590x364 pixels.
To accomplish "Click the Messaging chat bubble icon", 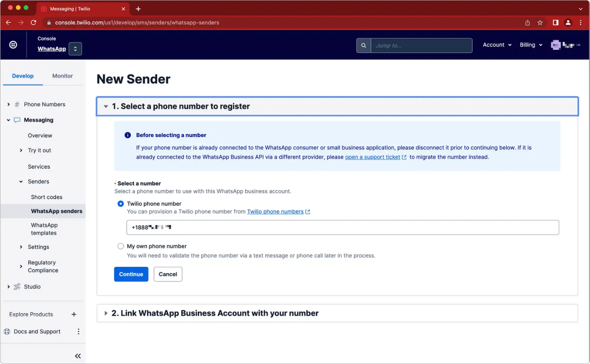I will 17,120.
